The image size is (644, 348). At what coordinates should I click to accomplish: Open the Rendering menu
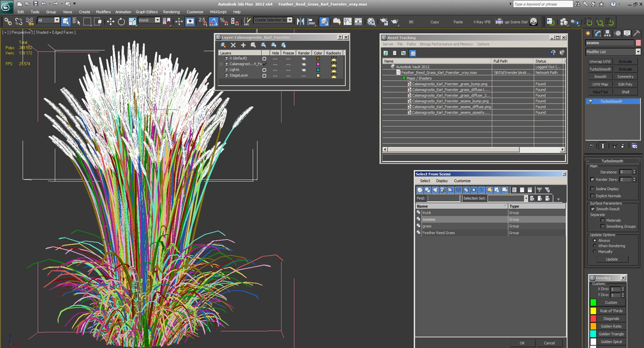pos(171,12)
